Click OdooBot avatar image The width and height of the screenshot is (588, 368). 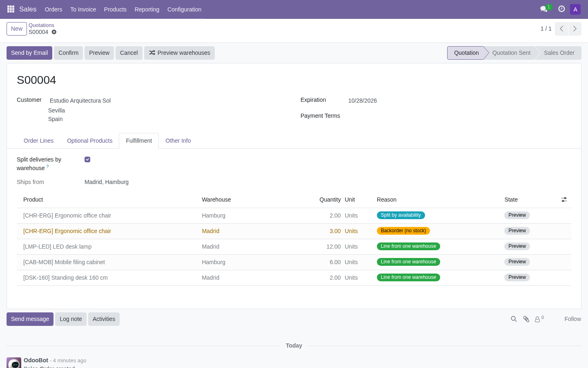14,363
